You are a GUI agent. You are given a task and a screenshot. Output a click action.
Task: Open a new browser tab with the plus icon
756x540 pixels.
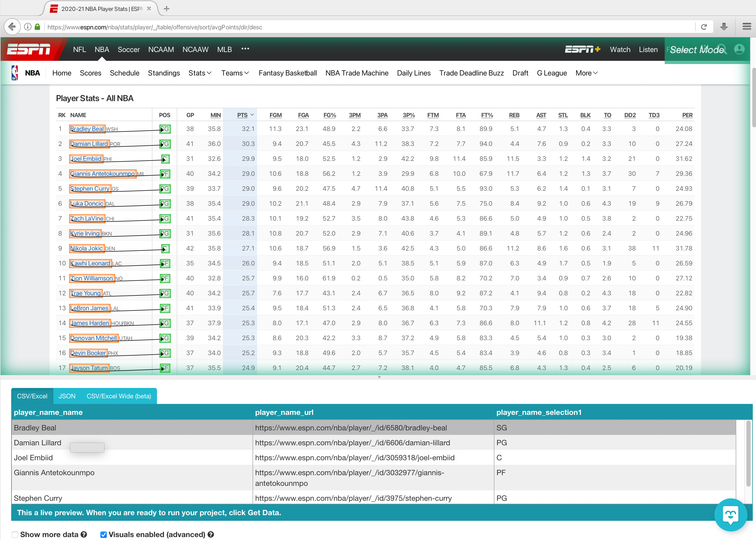click(167, 9)
